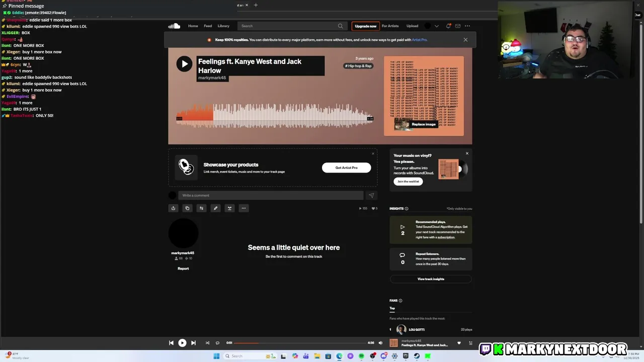Seek within the track waveform

coord(274,116)
